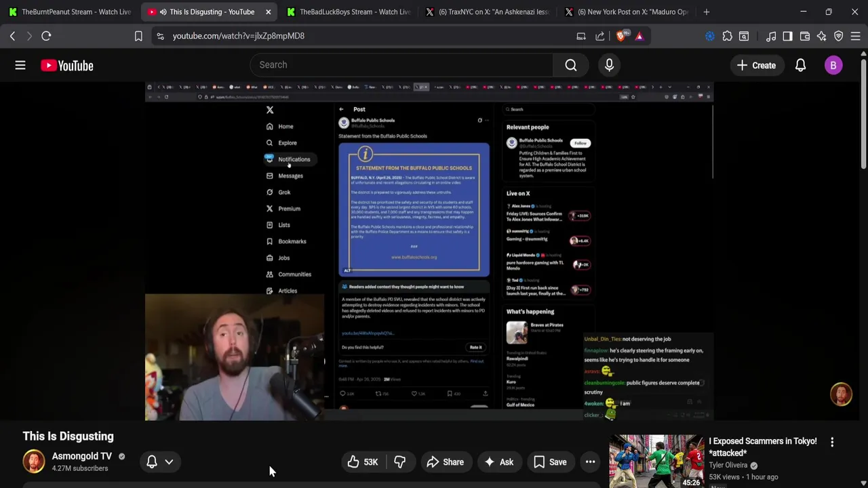The width and height of the screenshot is (868, 488).
Task: Switch to the TraxNYC on X tab
Action: point(486,12)
